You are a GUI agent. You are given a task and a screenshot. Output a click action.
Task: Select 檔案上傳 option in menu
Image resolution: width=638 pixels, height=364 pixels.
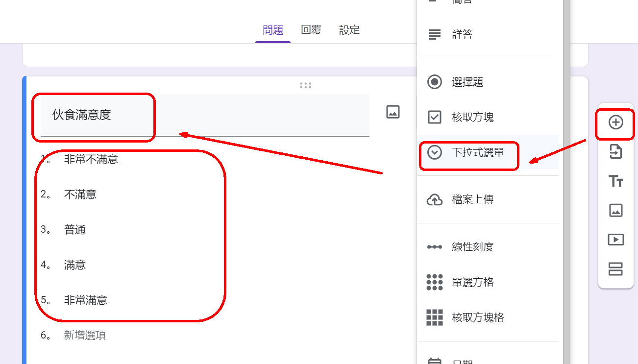tap(472, 200)
